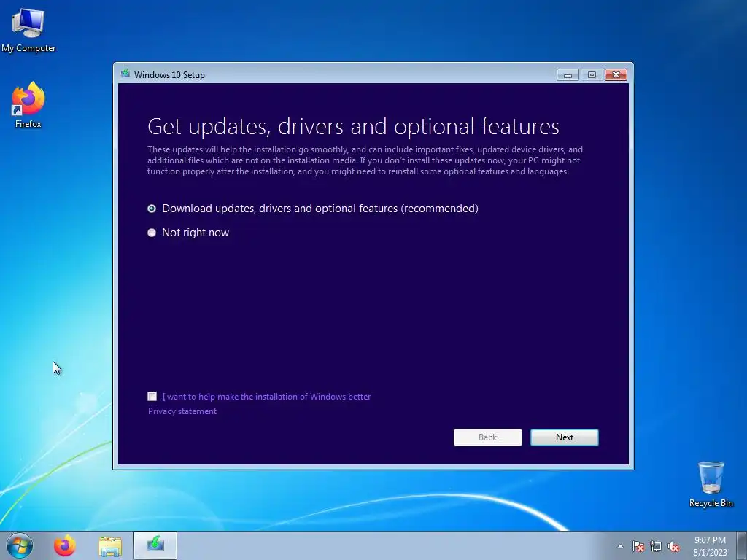Screen dimensions: 747x560
Task: Click the Windows 10 Setup title icon
Action: [x=125, y=74]
